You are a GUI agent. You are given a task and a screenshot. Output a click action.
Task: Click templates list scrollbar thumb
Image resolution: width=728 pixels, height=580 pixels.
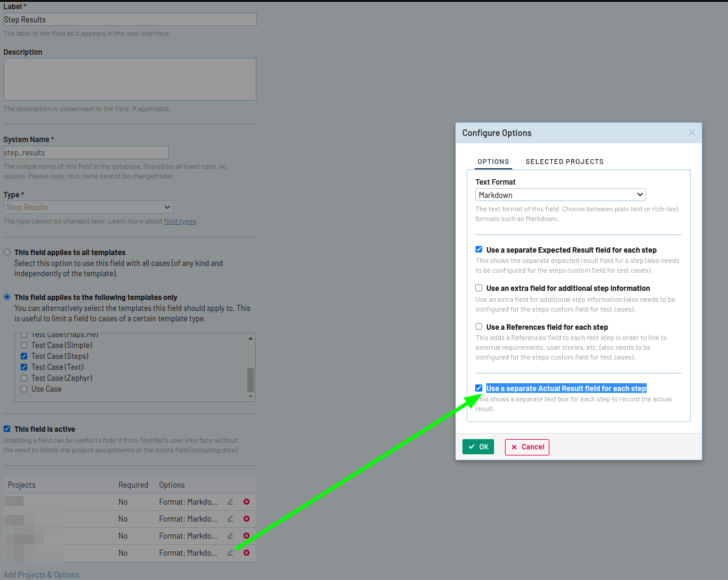(x=251, y=380)
